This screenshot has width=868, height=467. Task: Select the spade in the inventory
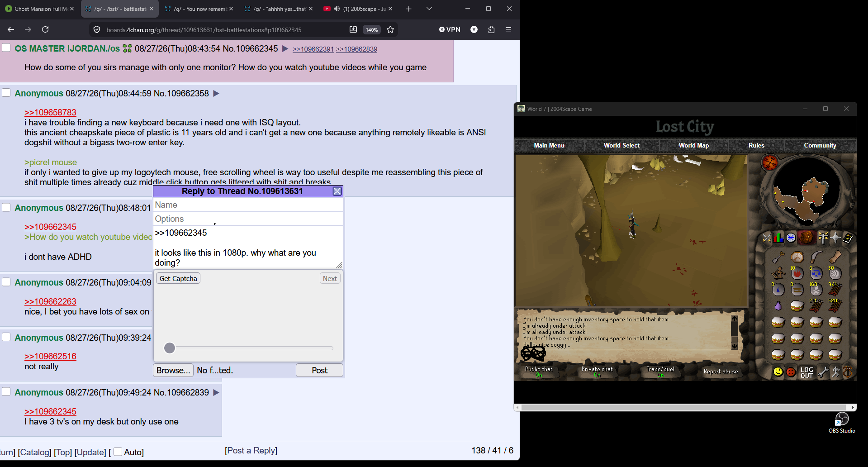[778, 257]
